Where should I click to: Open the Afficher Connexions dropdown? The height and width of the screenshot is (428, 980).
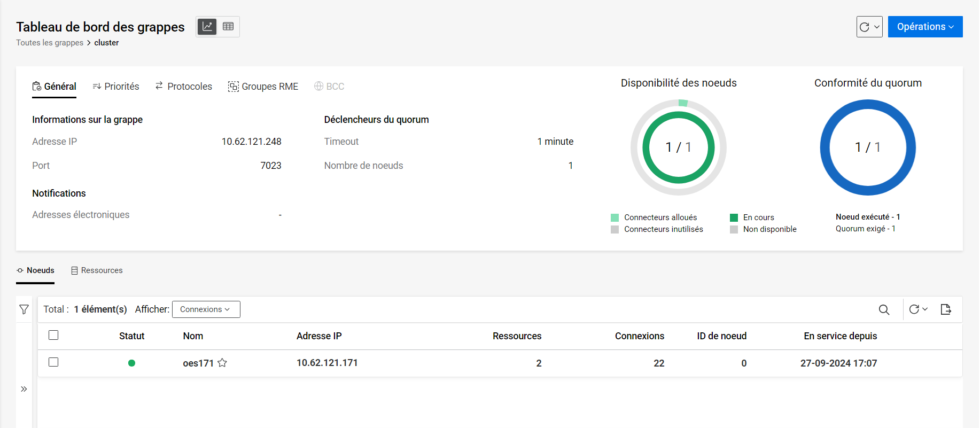tap(206, 309)
